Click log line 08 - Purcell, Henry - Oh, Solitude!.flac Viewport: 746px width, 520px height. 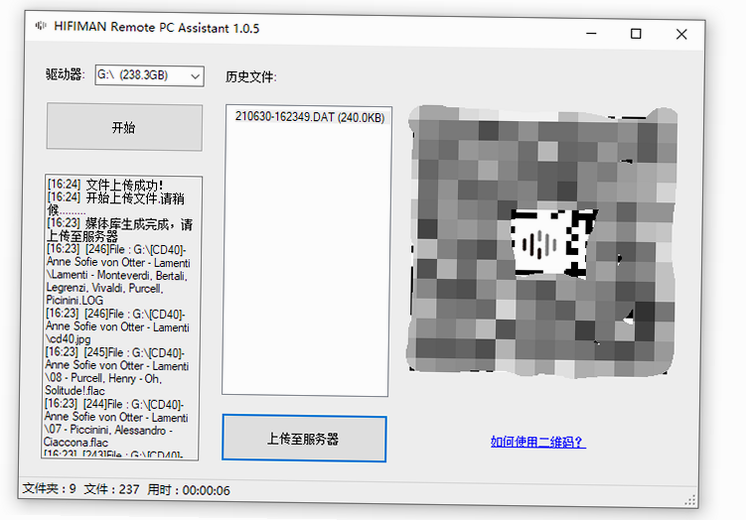[x=117, y=371]
